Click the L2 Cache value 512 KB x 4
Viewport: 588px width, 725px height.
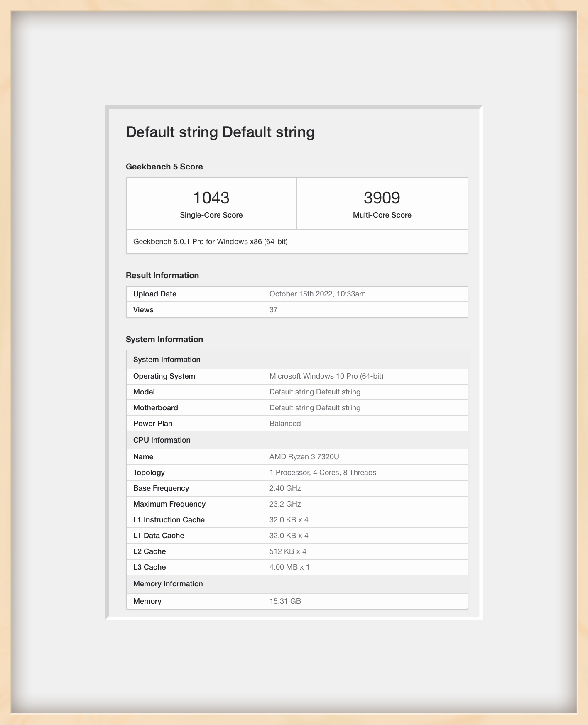(288, 551)
